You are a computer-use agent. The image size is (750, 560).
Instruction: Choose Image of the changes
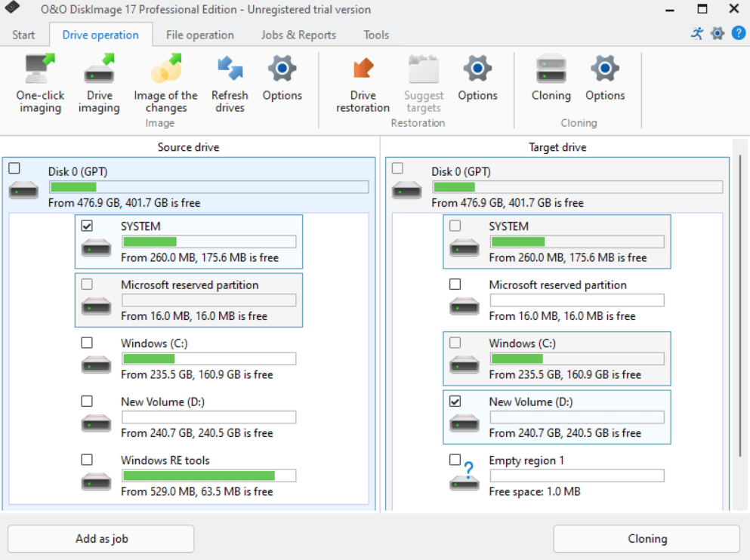pos(165,84)
